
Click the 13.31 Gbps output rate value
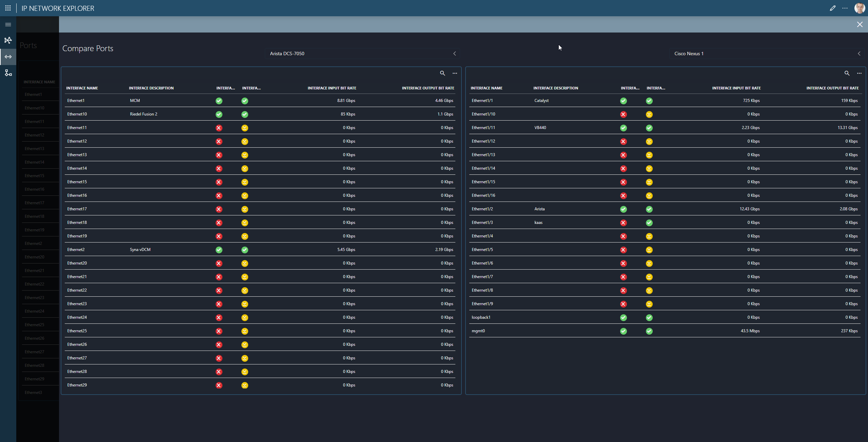pos(848,128)
